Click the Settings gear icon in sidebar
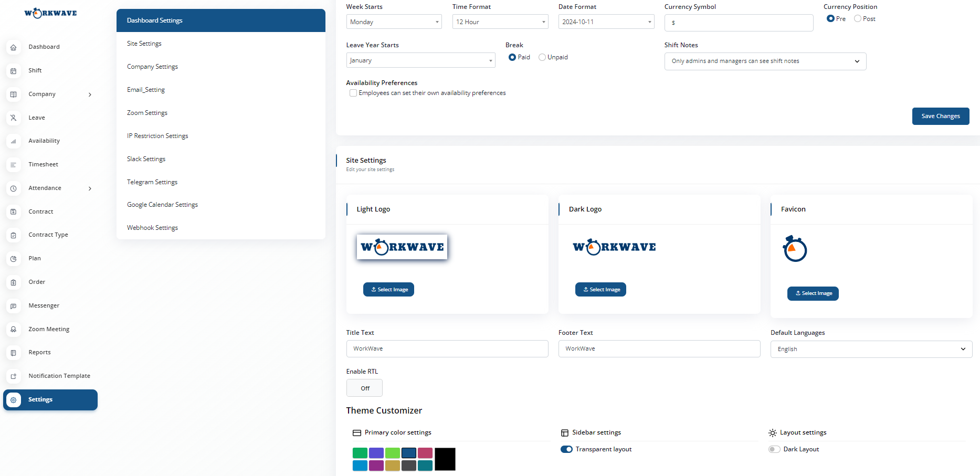The height and width of the screenshot is (476, 980). click(x=14, y=400)
